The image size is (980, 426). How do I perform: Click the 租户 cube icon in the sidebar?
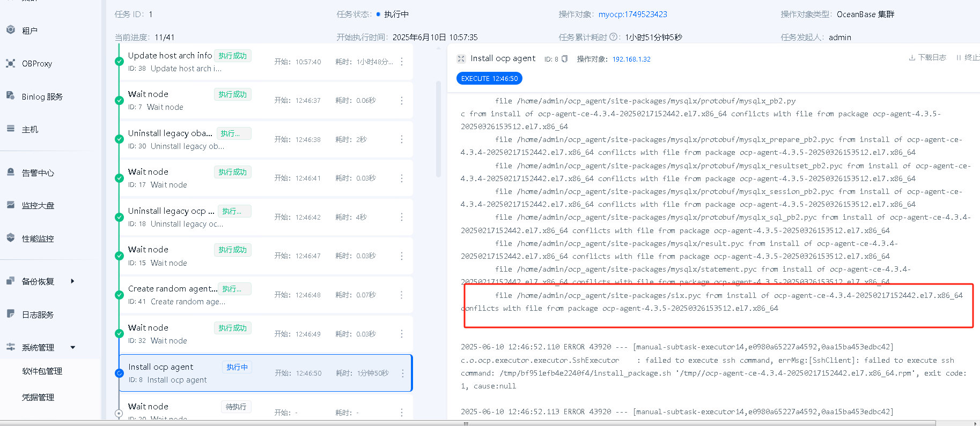11,30
